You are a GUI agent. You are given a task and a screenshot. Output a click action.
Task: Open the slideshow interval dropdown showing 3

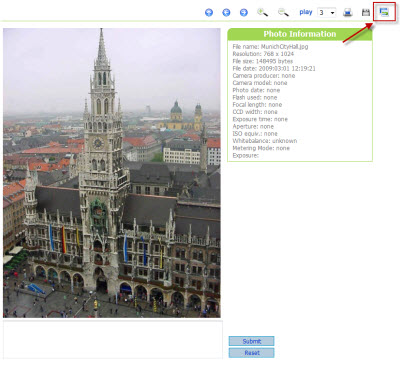coord(326,13)
